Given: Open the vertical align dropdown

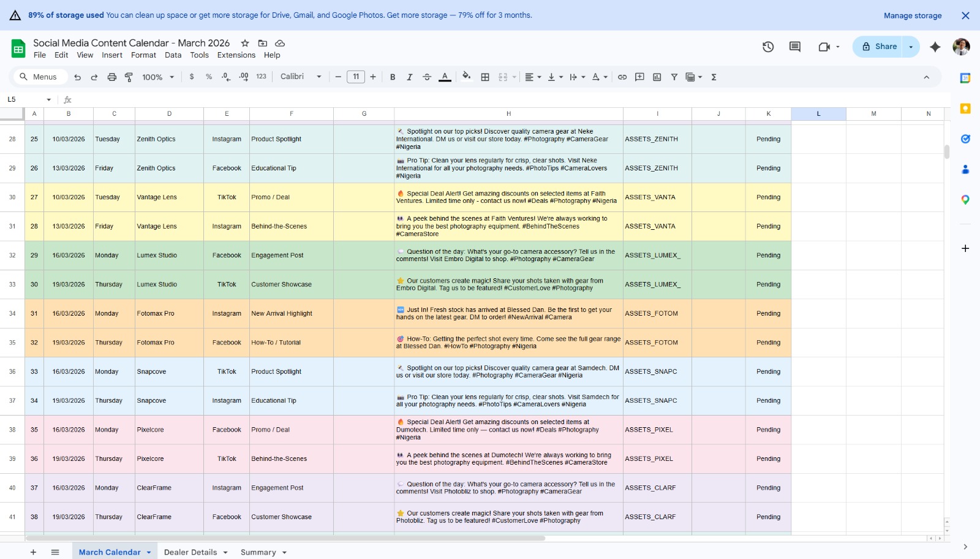Looking at the screenshot, I should [x=555, y=77].
